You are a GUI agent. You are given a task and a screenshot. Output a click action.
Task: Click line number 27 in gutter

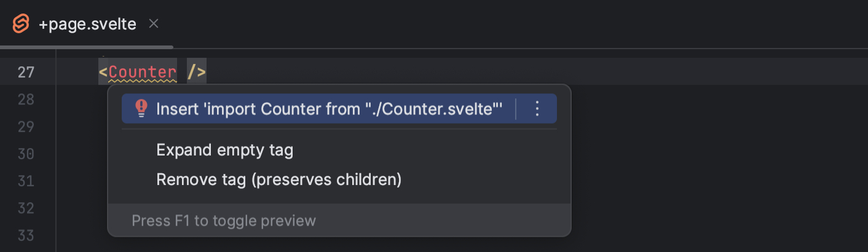26,73
